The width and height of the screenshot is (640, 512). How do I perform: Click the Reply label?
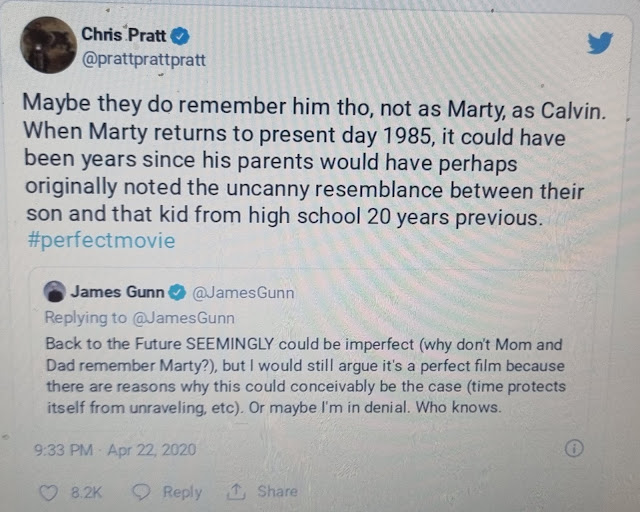[x=182, y=492]
